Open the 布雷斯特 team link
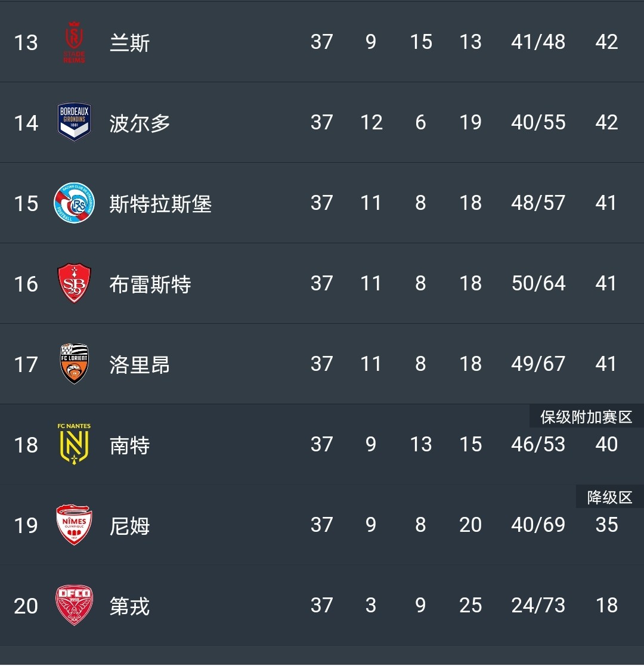The height and width of the screenshot is (666, 644). (150, 284)
